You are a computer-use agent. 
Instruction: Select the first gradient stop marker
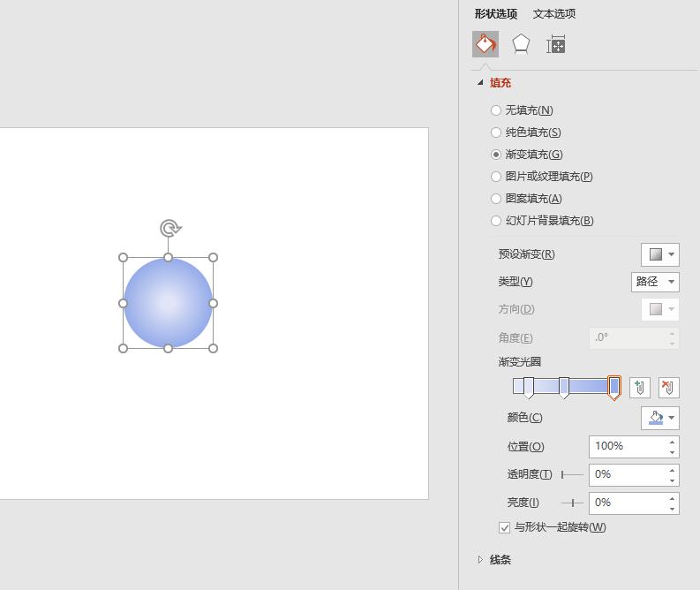[x=529, y=387]
